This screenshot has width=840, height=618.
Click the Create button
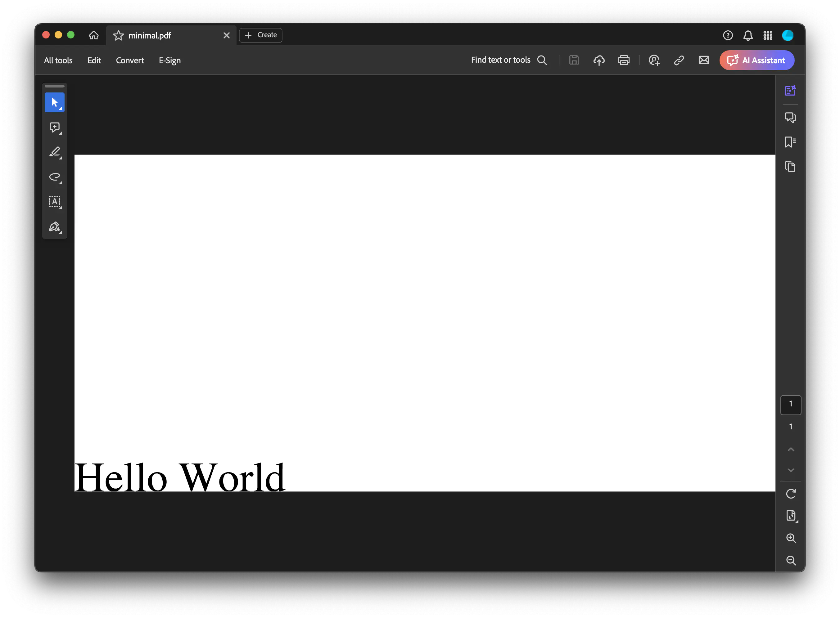tap(260, 35)
